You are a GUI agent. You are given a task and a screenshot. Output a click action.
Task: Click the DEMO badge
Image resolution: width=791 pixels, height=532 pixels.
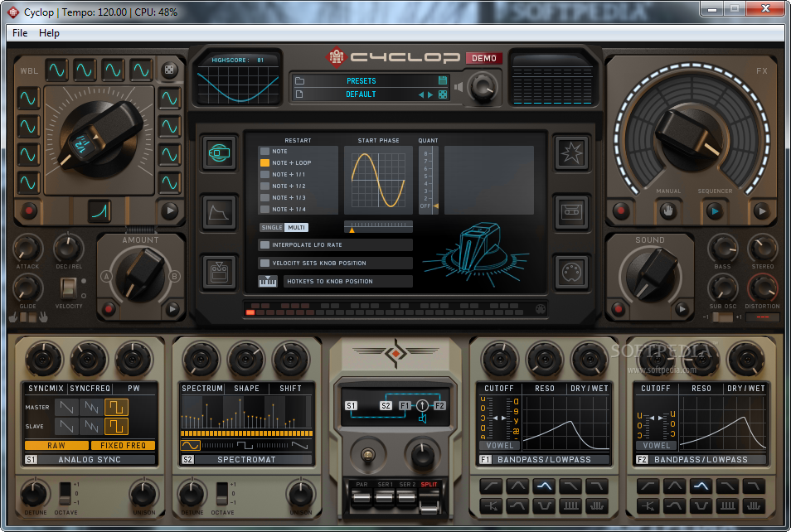tap(483, 59)
